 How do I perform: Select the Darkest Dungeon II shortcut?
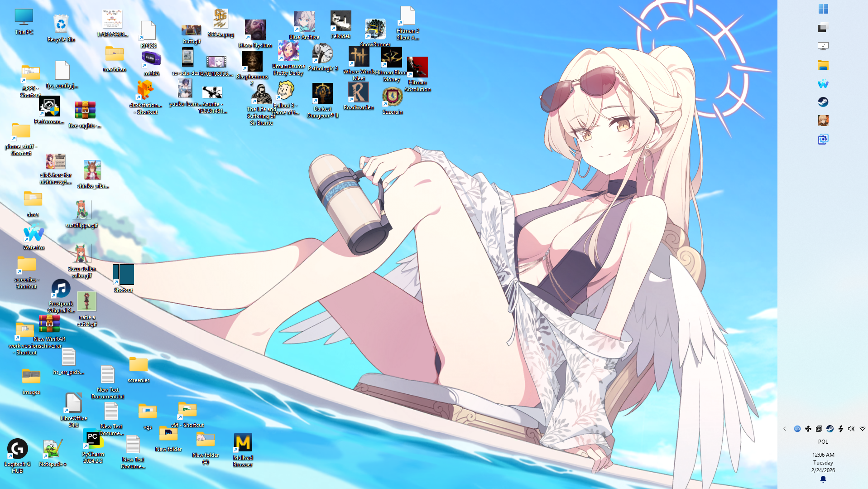(322, 101)
